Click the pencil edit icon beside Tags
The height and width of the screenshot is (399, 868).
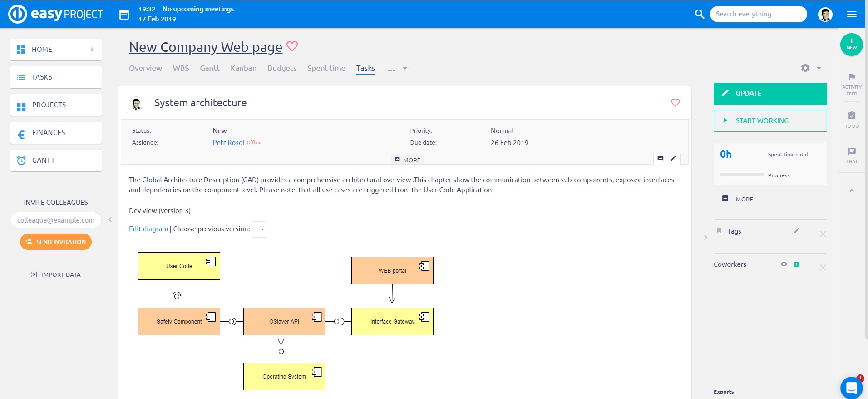[x=796, y=231]
